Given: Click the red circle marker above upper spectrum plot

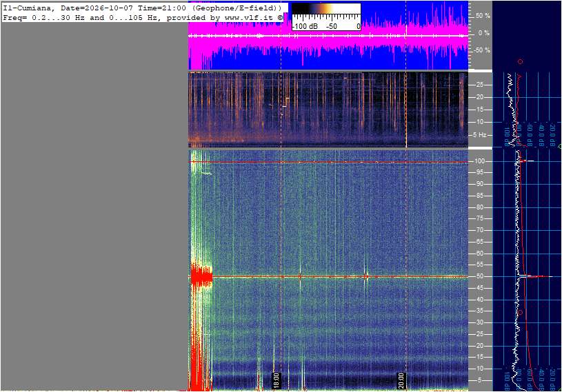Looking at the screenshot, I should click(520, 61).
